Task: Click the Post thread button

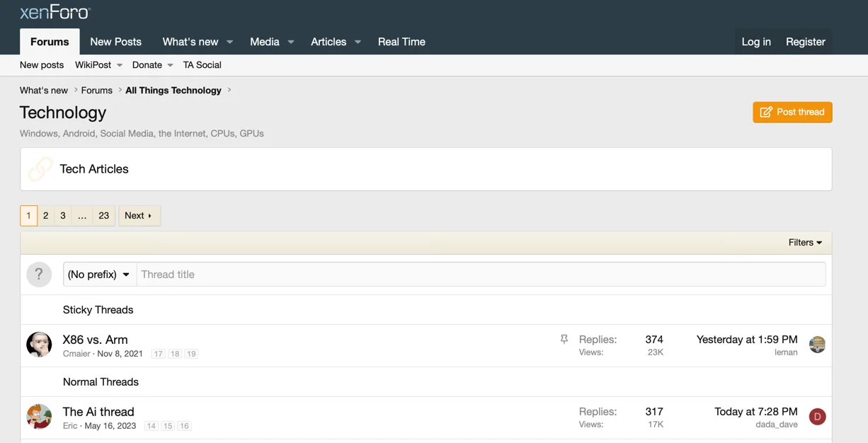Action: point(792,112)
